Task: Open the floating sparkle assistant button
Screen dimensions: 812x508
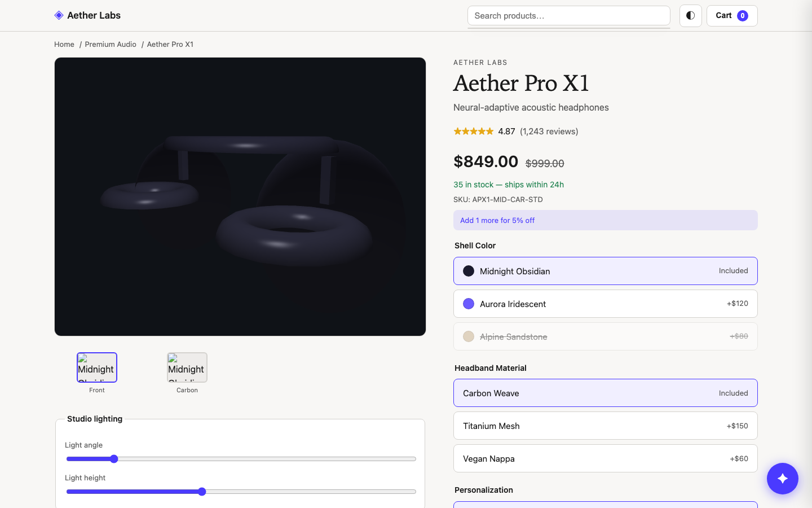Action: click(x=783, y=479)
